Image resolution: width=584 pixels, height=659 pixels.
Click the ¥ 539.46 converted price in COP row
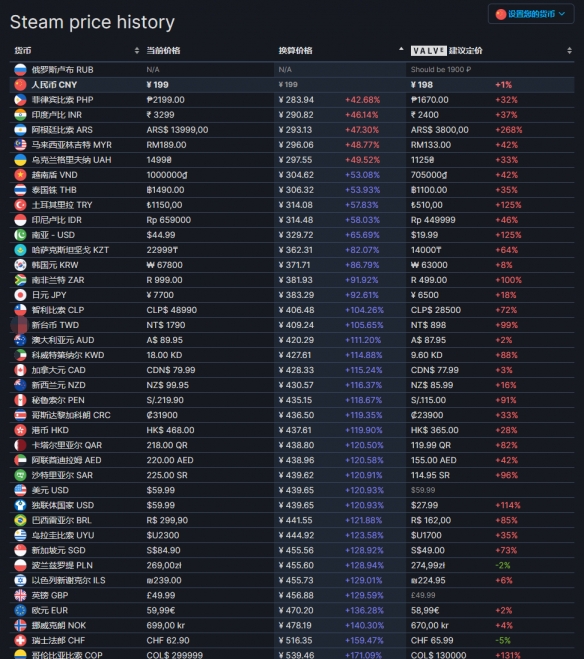tap(296, 655)
